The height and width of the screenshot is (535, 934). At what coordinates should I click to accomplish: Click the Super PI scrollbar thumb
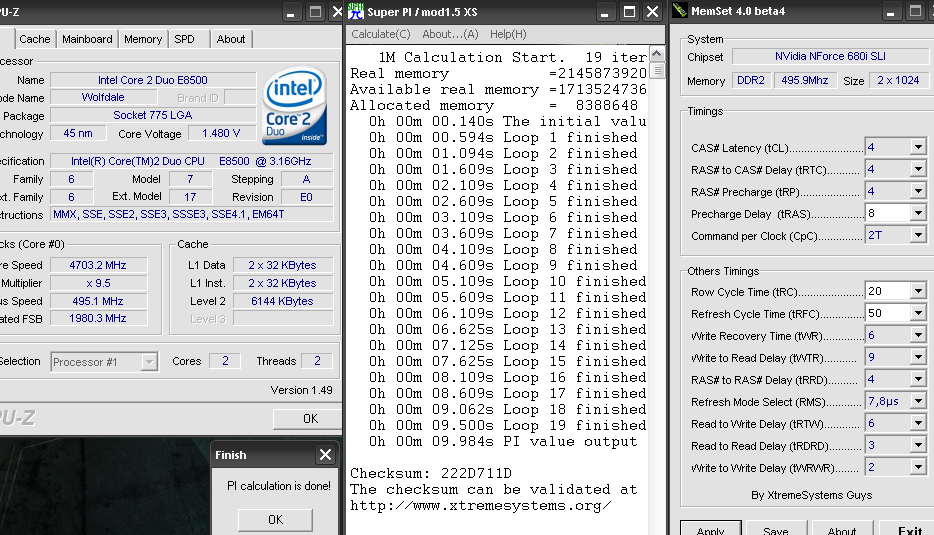(x=656, y=70)
